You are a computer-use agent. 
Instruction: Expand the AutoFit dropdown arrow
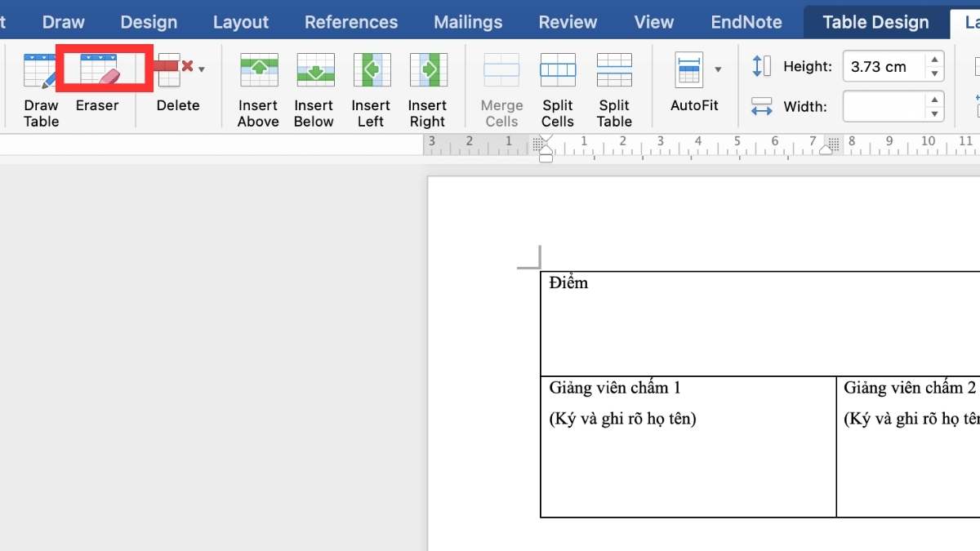tap(718, 69)
